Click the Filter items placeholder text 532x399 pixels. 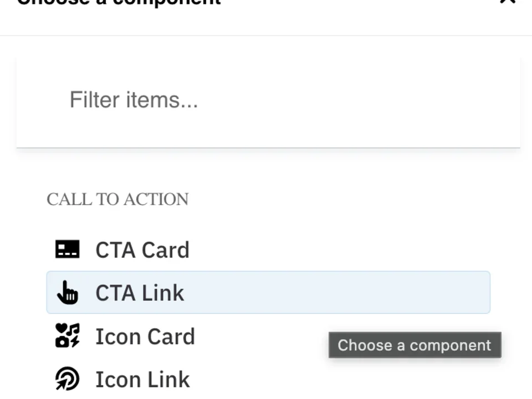click(x=134, y=100)
